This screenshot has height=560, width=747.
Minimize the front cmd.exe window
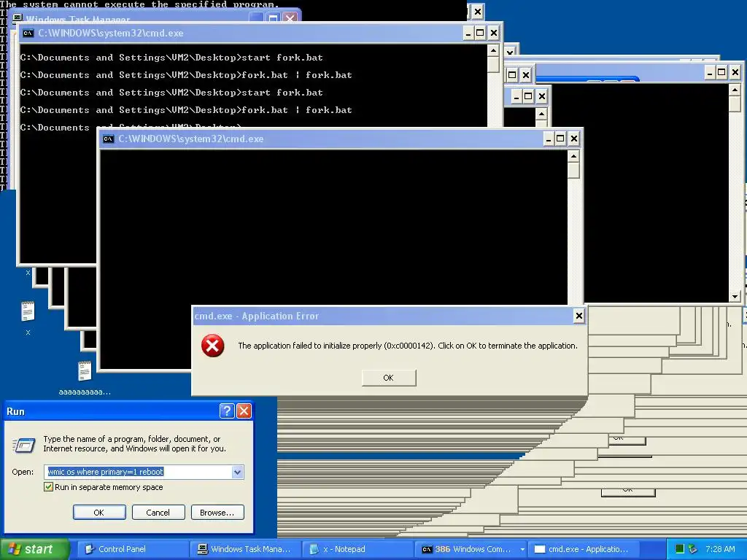click(549, 139)
